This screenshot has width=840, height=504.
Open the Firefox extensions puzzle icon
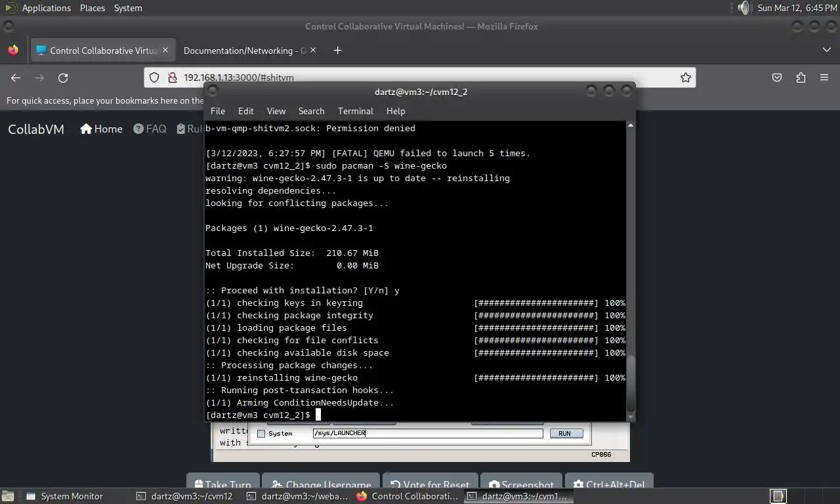coord(801,77)
